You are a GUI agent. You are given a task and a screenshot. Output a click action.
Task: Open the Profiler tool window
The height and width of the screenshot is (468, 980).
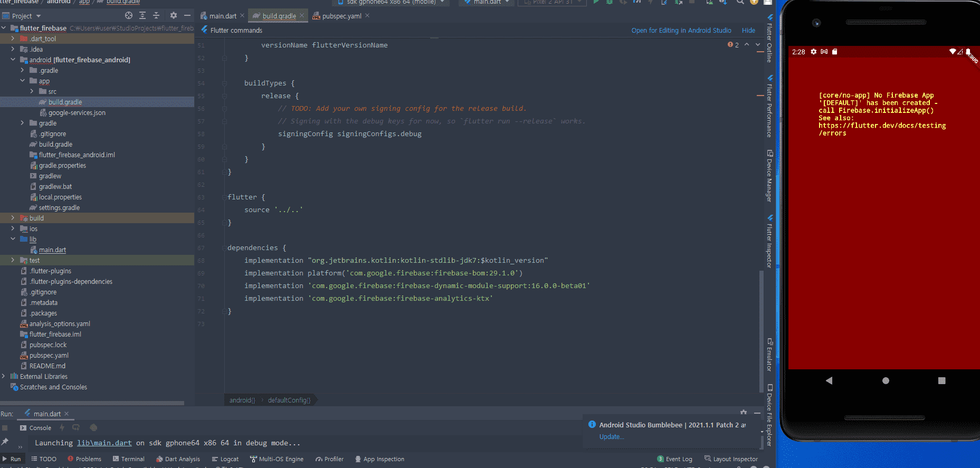[x=329, y=459]
